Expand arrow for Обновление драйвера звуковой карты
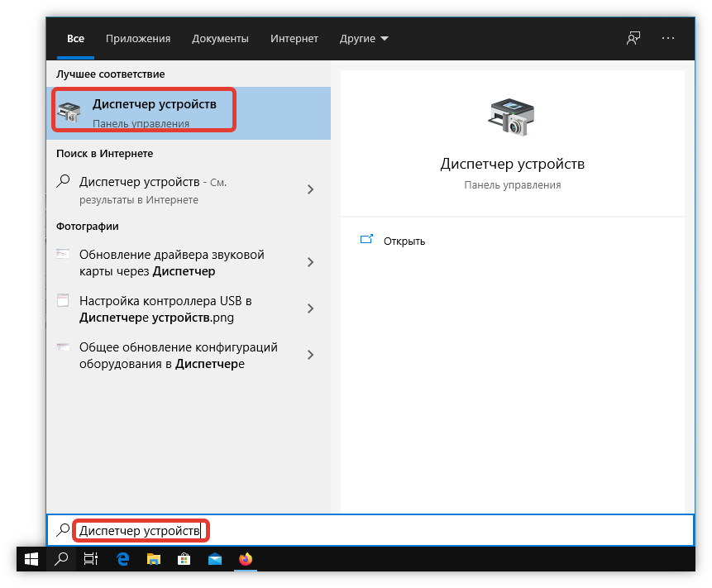This screenshot has width=712, height=588. 311,262
